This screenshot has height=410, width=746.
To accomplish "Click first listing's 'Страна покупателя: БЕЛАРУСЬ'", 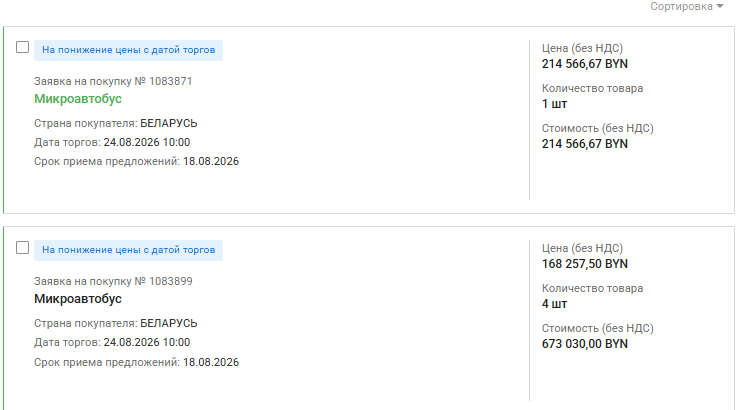I will [x=116, y=124].
